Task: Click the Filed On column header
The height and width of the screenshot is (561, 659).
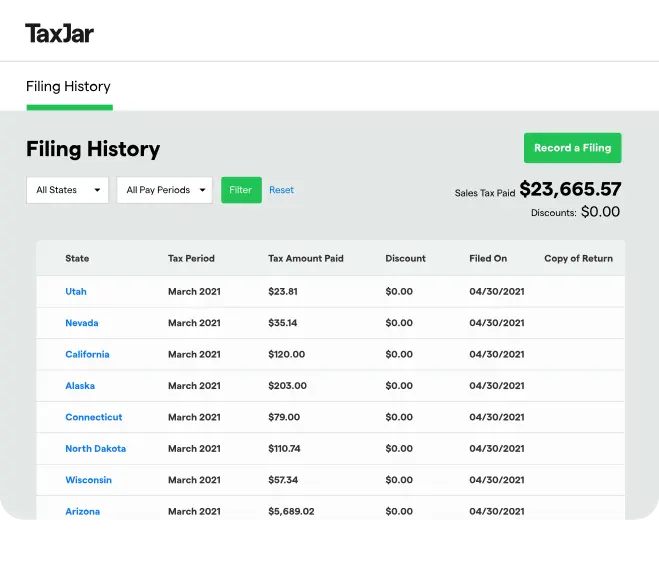Action: point(488,258)
